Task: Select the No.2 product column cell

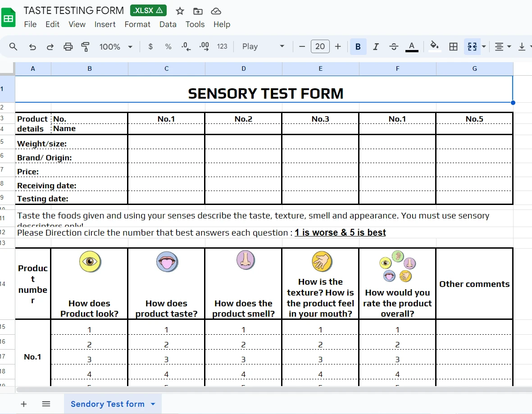Action: point(244,119)
